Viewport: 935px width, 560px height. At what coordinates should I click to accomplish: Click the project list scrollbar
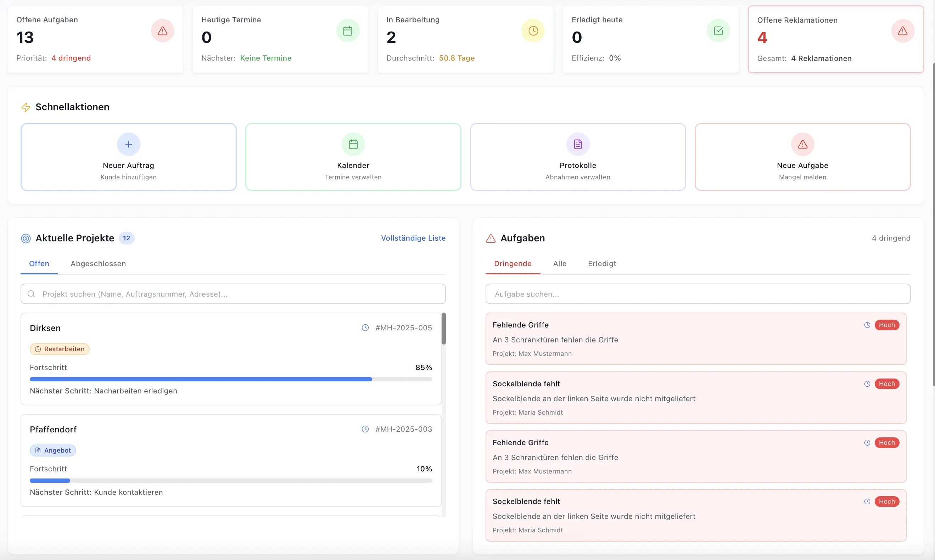(x=444, y=328)
